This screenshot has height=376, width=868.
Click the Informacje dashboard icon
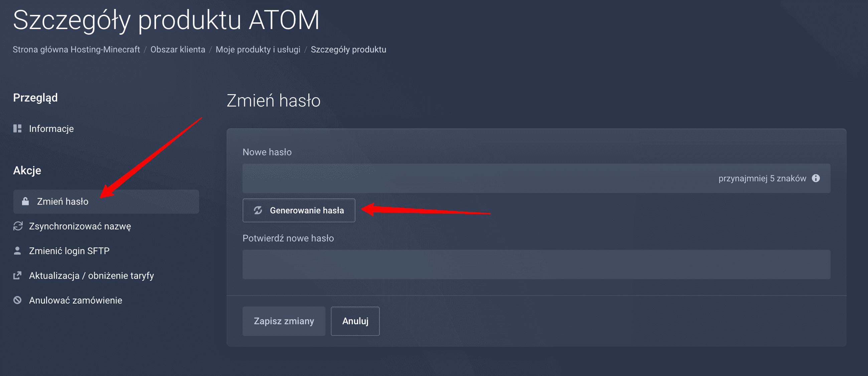17,129
